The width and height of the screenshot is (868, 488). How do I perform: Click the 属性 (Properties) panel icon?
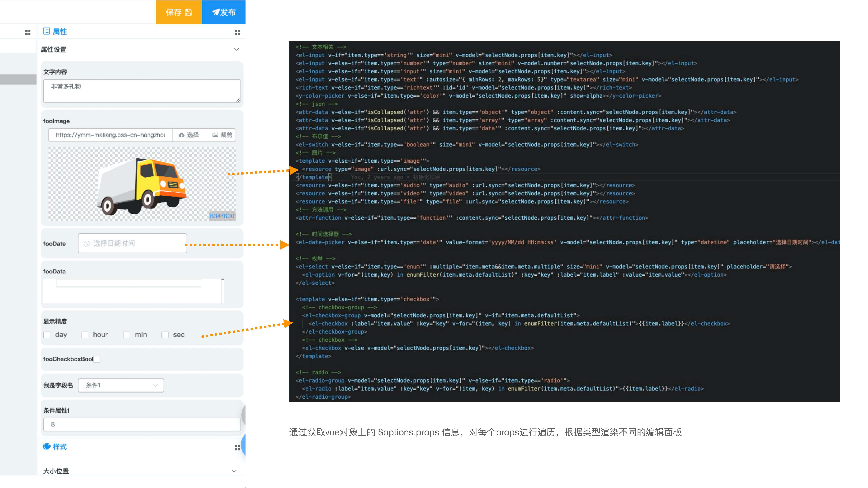[47, 31]
